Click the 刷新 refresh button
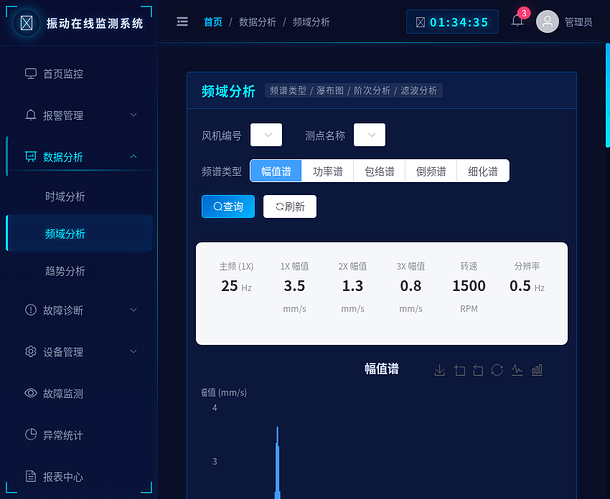Viewport: 610px width, 499px height. (x=290, y=207)
